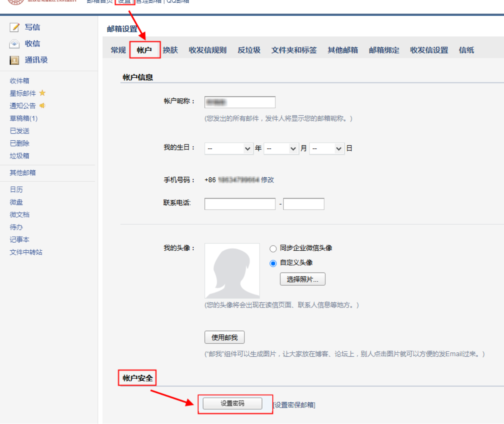
Task: Open the 设置密保邮箱 link
Action: tap(294, 405)
